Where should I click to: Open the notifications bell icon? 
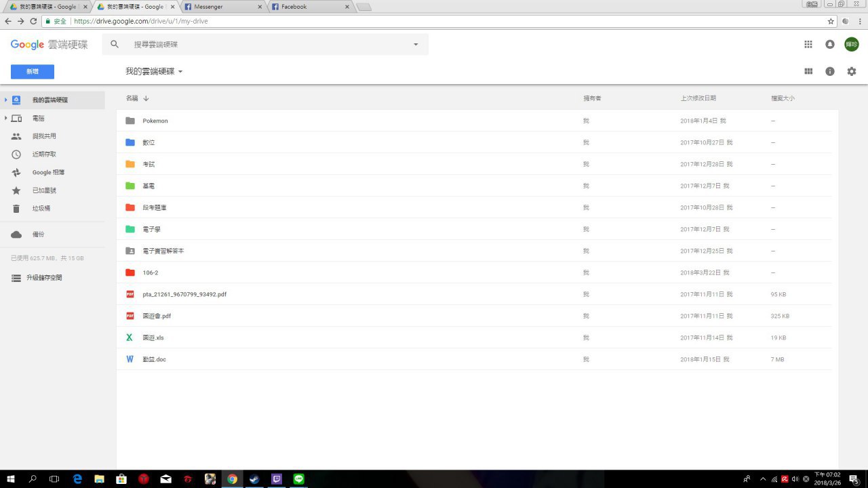(x=829, y=44)
